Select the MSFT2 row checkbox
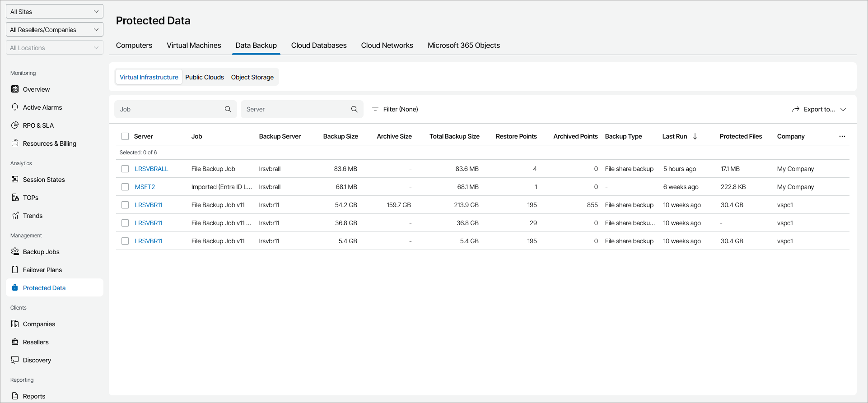The width and height of the screenshot is (868, 403). pos(125,187)
